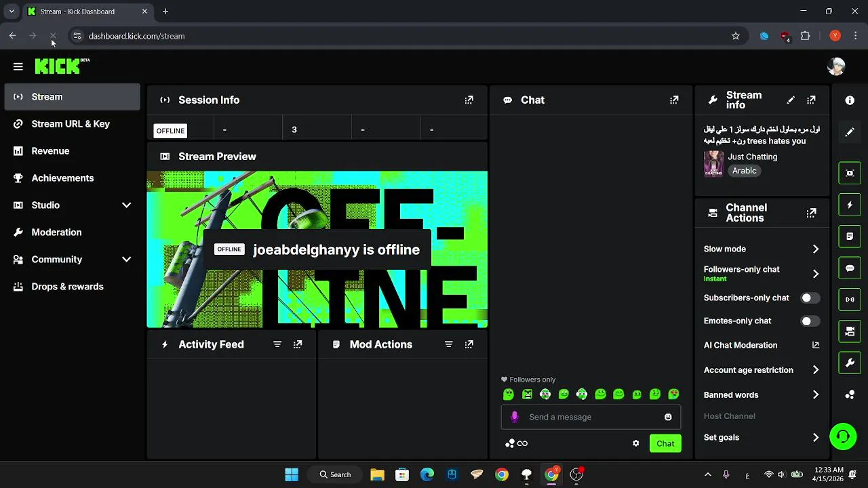
Task: Open Drops & rewards page
Action: [72, 287]
